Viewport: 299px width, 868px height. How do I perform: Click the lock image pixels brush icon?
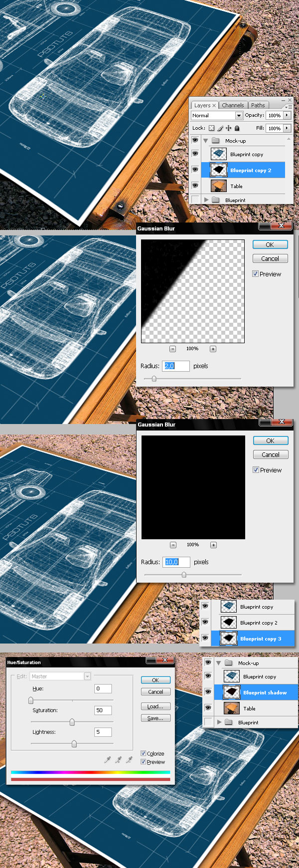point(220,128)
